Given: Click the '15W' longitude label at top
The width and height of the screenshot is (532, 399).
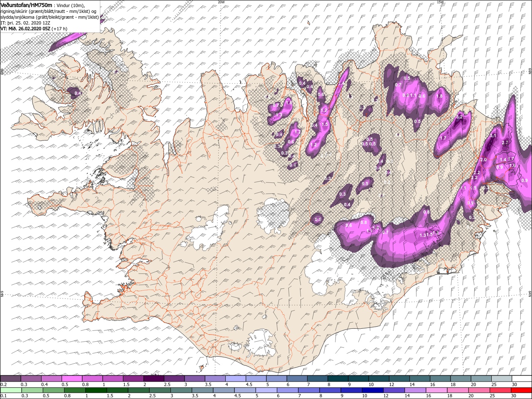Looking at the screenshot, I should [440, 2].
